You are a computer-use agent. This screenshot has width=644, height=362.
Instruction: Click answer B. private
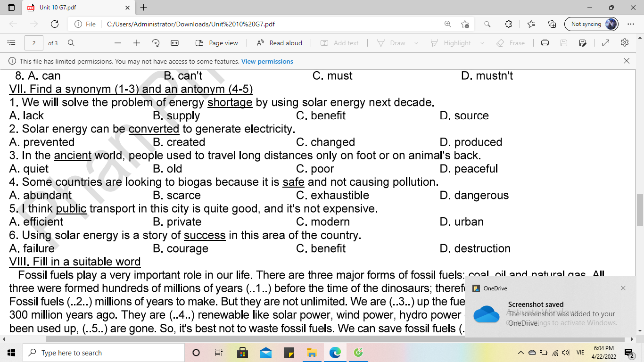[177, 222]
